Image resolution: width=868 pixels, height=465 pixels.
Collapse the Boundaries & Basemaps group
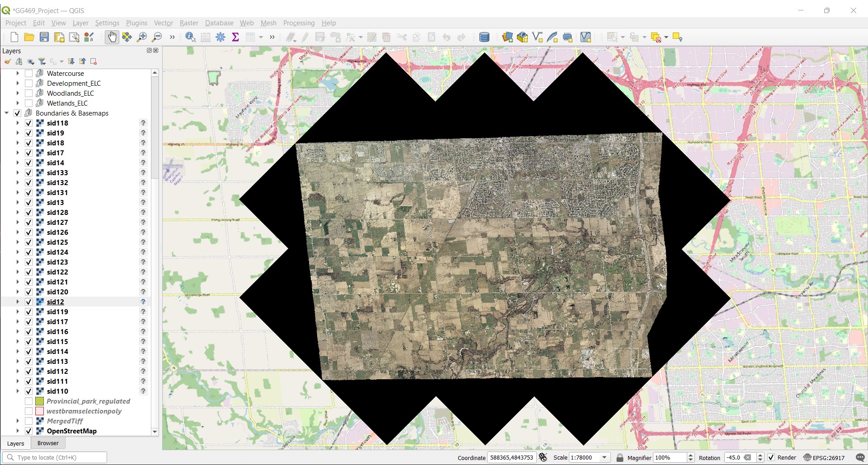(x=7, y=113)
